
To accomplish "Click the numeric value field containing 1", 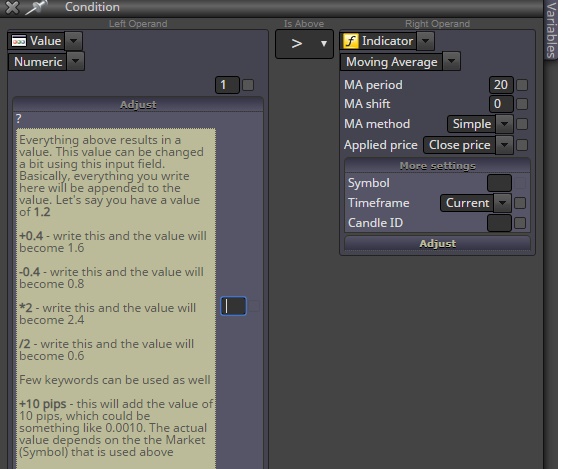I will [x=227, y=85].
